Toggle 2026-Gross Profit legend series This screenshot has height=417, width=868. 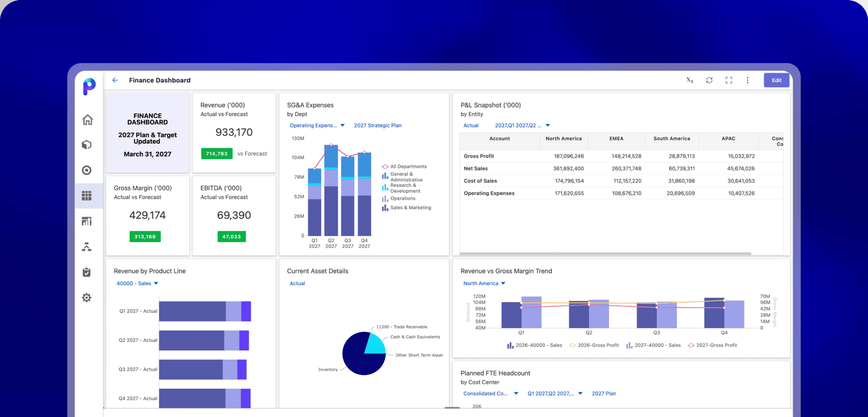click(594, 346)
